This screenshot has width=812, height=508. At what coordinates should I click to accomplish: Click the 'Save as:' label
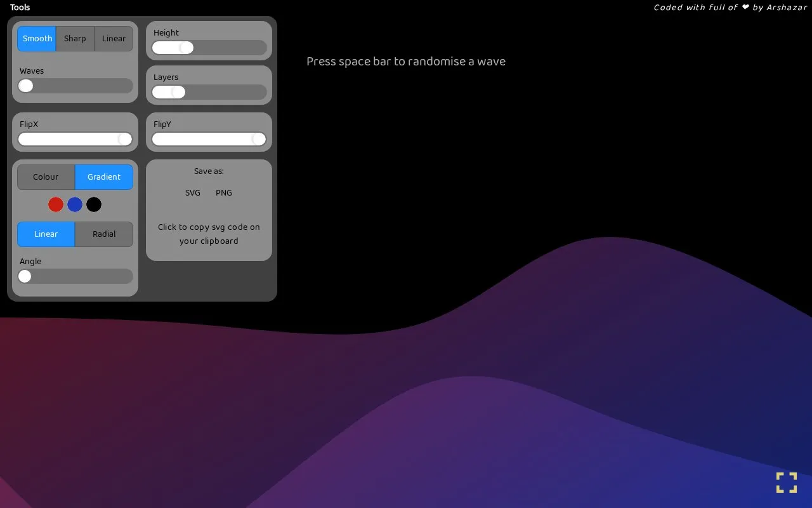[209, 171]
